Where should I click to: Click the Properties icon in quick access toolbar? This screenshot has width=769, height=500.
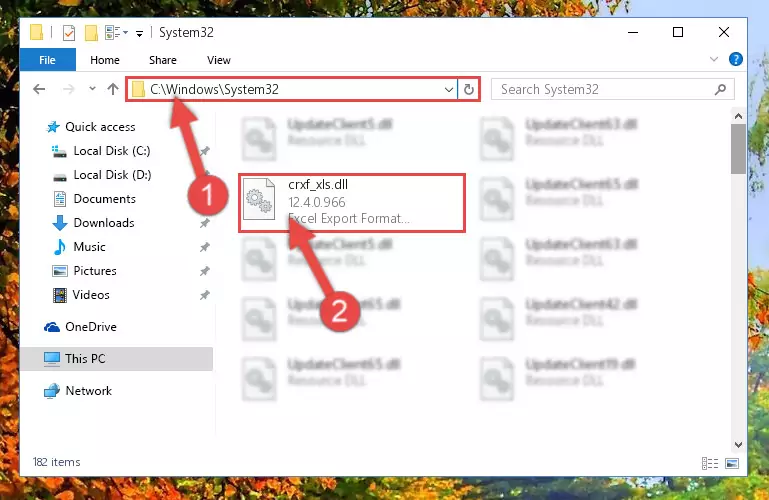click(x=69, y=33)
